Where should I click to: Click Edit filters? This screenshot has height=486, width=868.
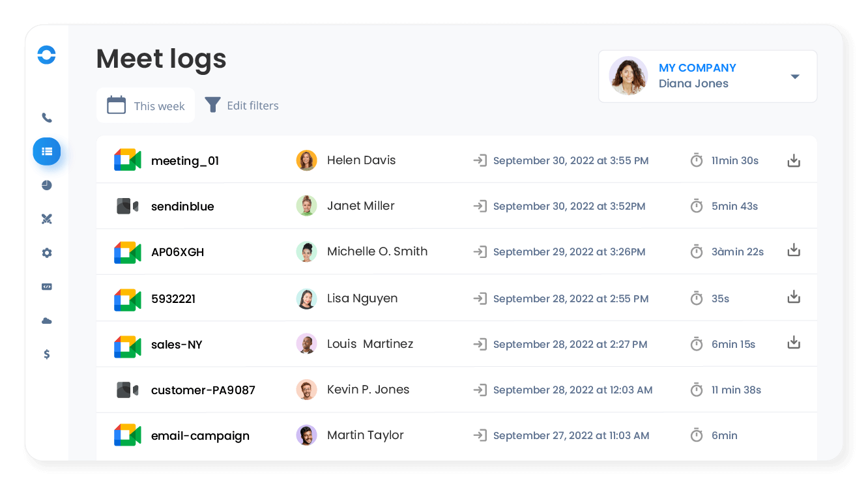[253, 105]
